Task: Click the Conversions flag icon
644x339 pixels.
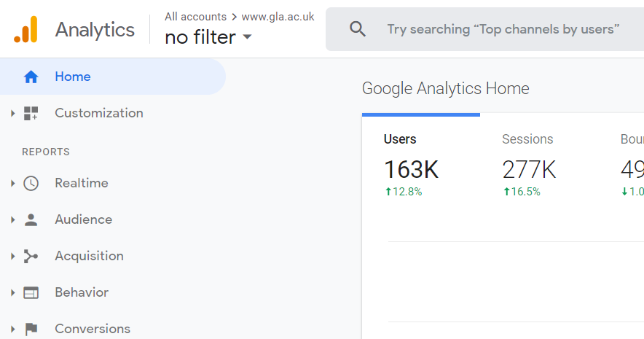Action: pyautogui.click(x=31, y=329)
